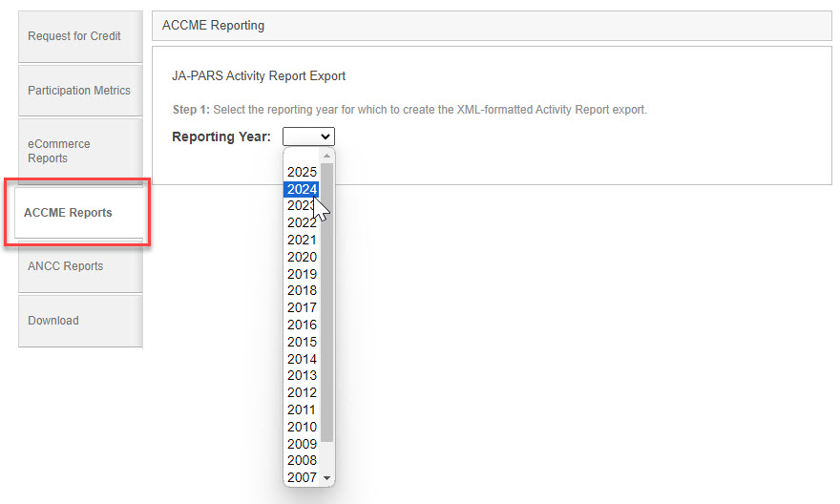This screenshot has width=840, height=504.
Task: Pick year 2008 option
Action: click(x=302, y=460)
